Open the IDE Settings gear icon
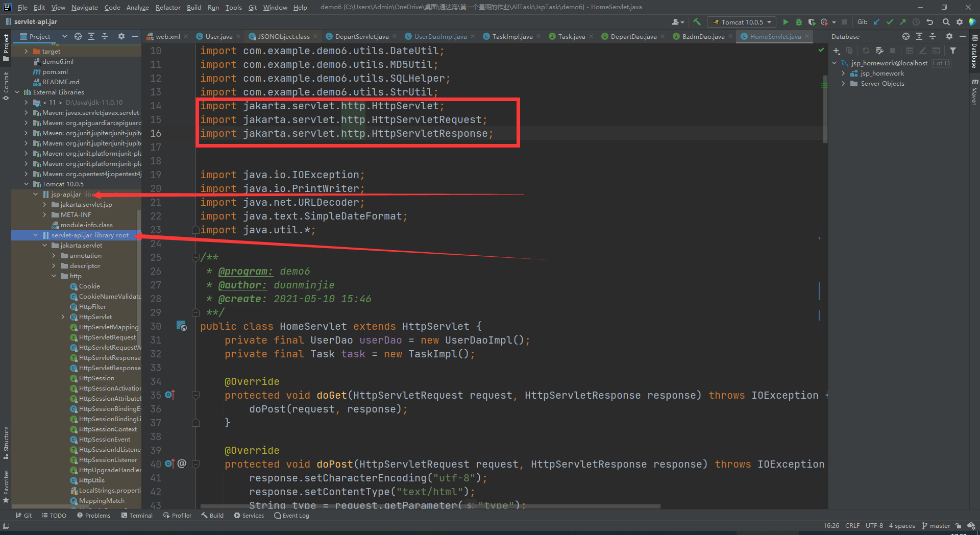Screen dimensions: 980x535 pos(960,22)
